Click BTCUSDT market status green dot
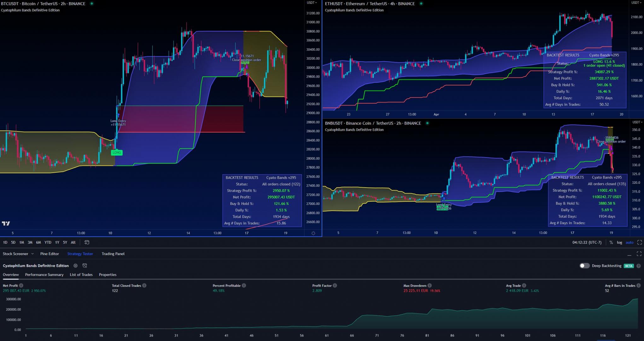The height and width of the screenshot is (341, 644). (x=91, y=4)
